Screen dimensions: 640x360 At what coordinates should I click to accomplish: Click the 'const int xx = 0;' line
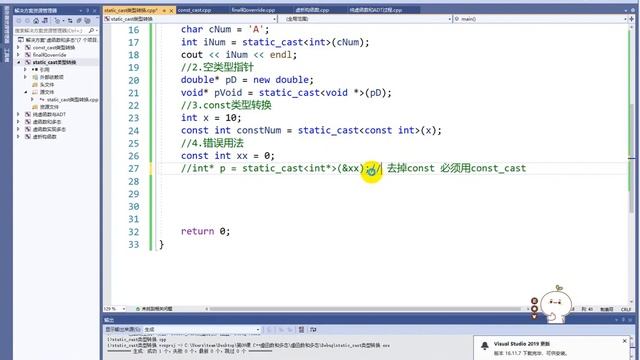[x=228, y=156]
